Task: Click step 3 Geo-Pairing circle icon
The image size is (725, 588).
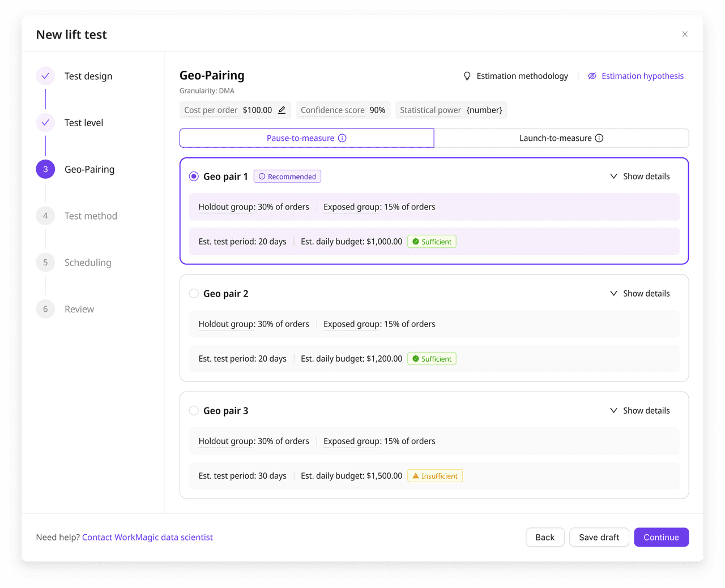Action: pos(45,169)
